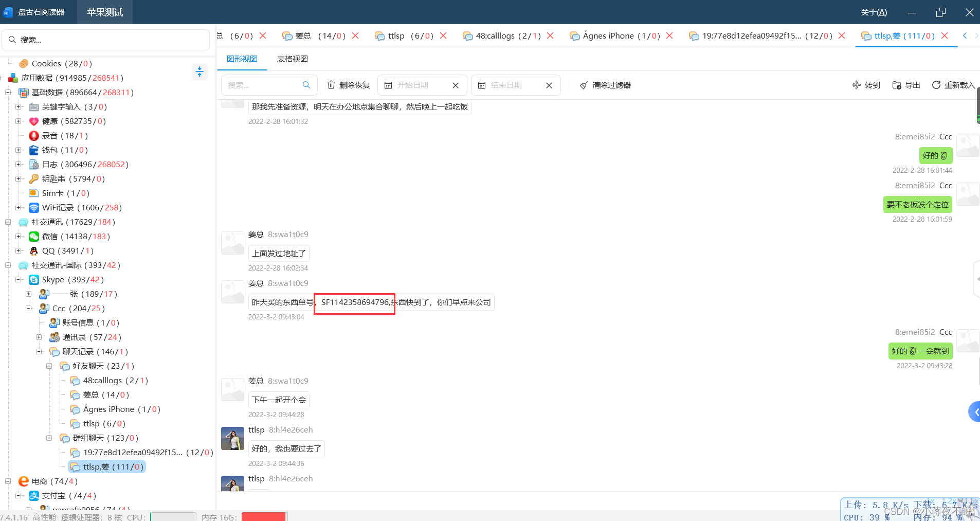Click the search magnifier in message search bar
The height and width of the screenshot is (521, 980).
[307, 85]
